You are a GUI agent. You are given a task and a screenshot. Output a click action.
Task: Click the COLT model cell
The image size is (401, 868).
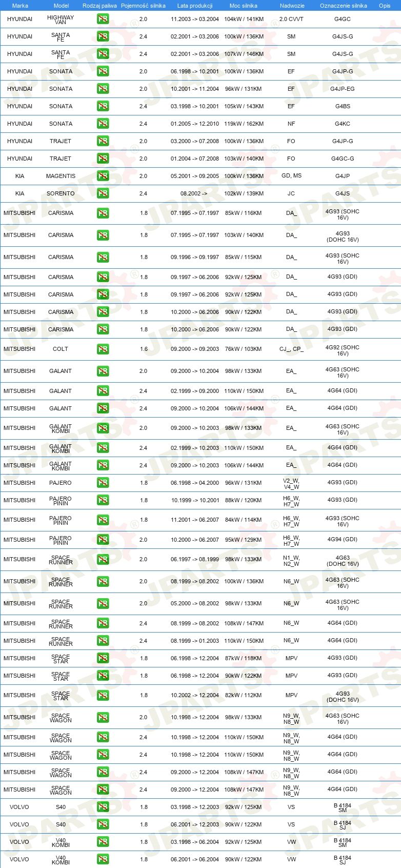(61, 349)
